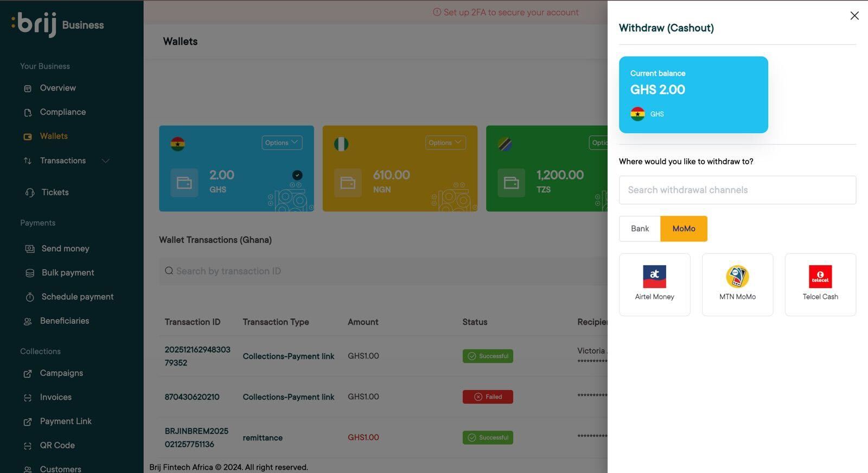Go to Wallets in the sidebar

tap(54, 136)
